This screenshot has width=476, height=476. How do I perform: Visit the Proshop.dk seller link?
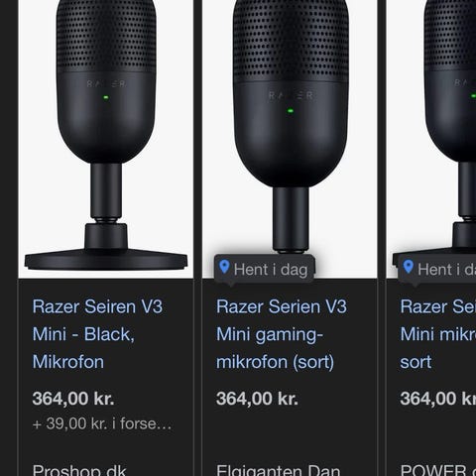point(79,470)
